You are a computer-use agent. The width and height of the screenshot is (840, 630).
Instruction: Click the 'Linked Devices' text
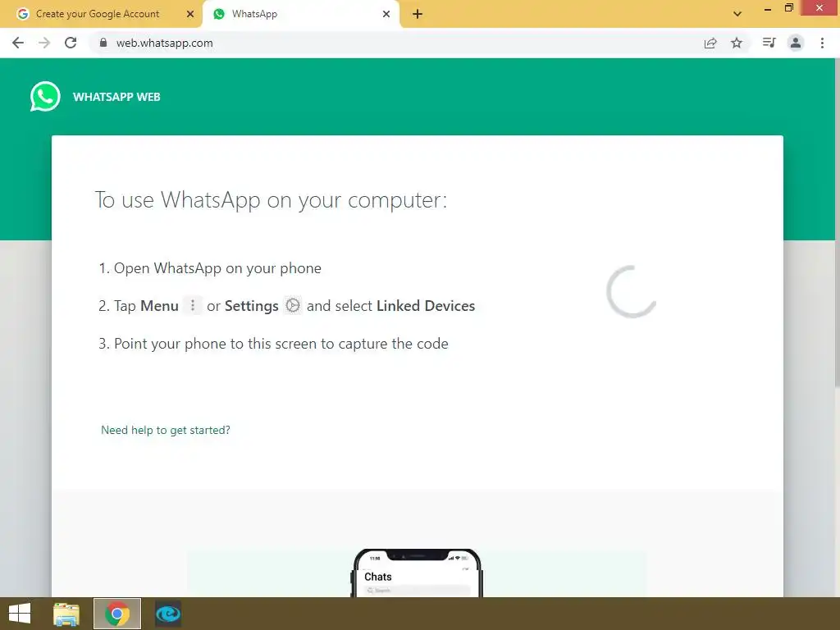(x=426, y=306)
